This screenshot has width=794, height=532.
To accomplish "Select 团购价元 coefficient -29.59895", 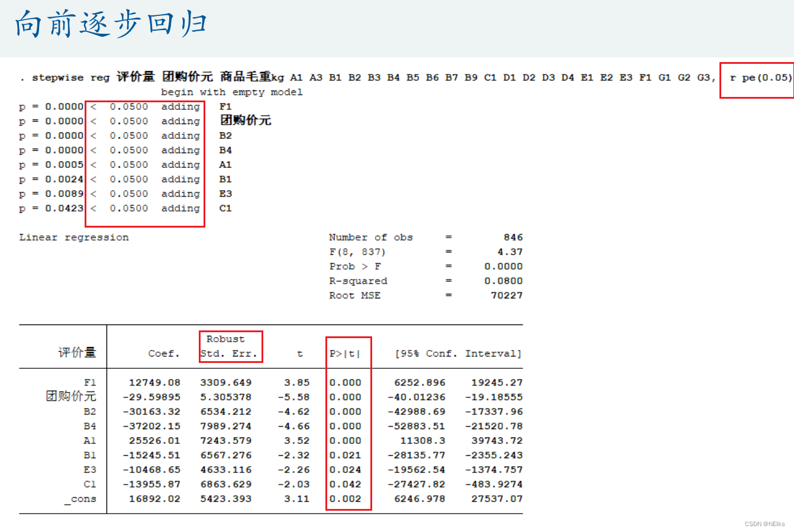I will pos(151,397).
